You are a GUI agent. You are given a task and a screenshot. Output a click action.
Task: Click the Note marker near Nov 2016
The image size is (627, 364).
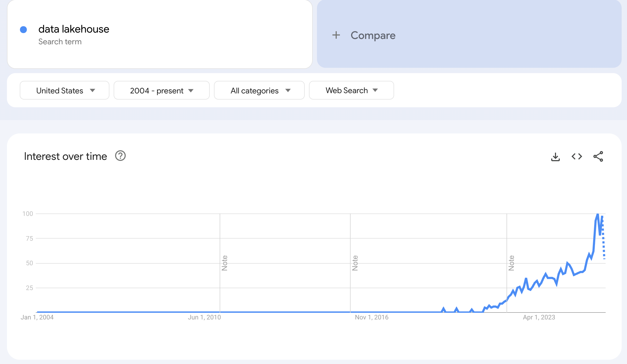pyautogui.click(x=355, y=263)
